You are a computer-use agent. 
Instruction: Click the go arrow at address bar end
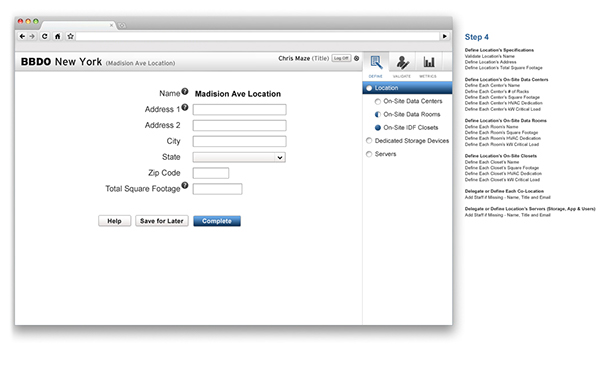tap(445, 36)
